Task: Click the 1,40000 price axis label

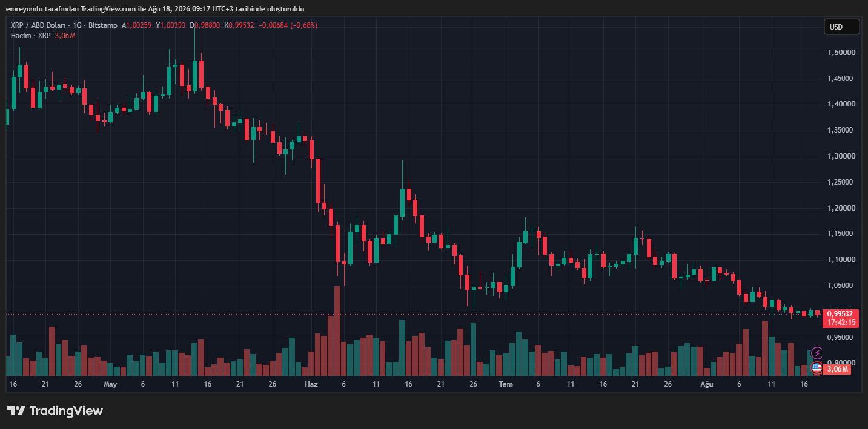Action: point(841,104)
